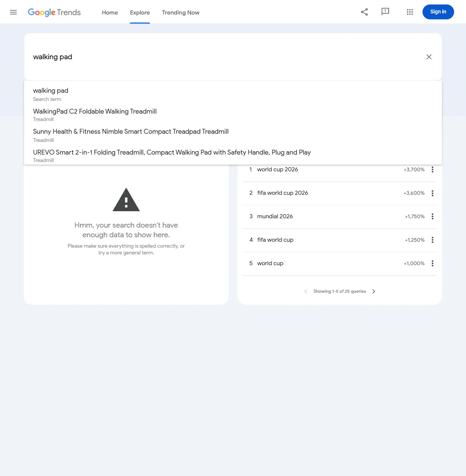The width and height of the screenshot is (466, 476).
Task: Open the send feedback icon
Action: click(x=385, y=12)
